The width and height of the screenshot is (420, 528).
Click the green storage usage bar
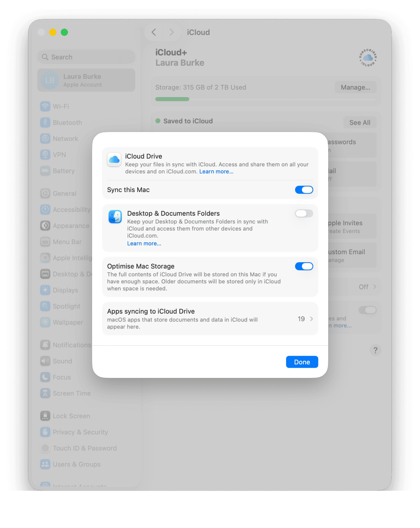click(x=172, y=99)
